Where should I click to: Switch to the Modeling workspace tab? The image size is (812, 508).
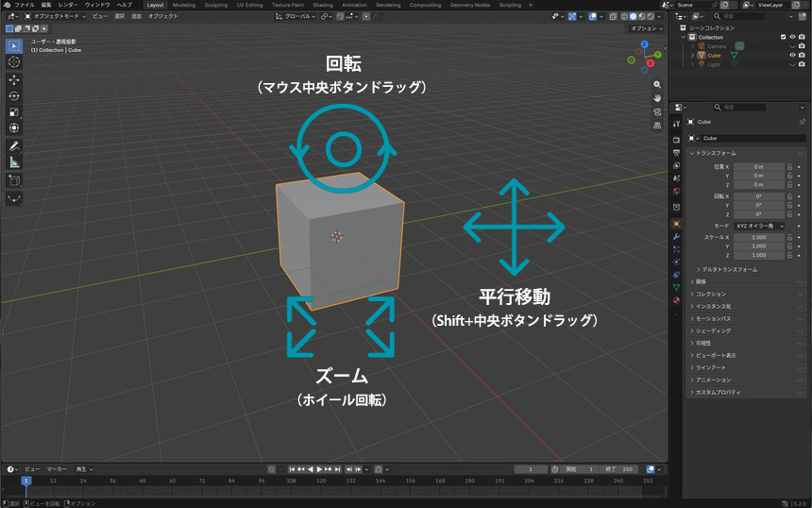tap(184, 5)
